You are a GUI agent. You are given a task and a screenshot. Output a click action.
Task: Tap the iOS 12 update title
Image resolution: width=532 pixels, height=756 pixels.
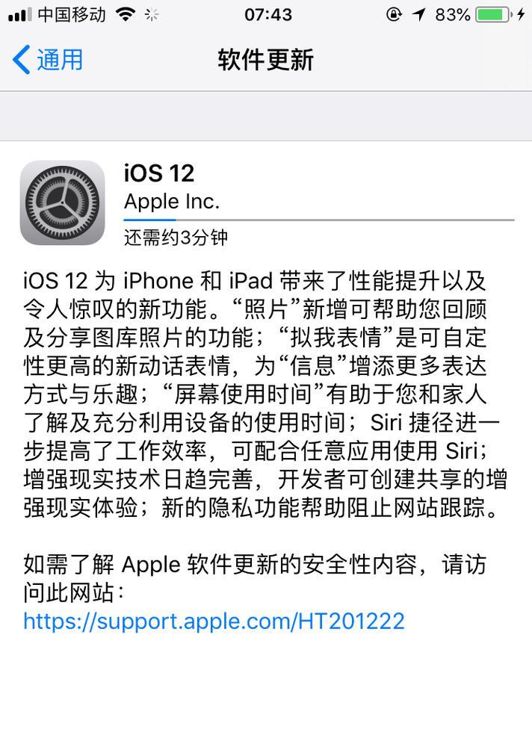pos(158,173)
